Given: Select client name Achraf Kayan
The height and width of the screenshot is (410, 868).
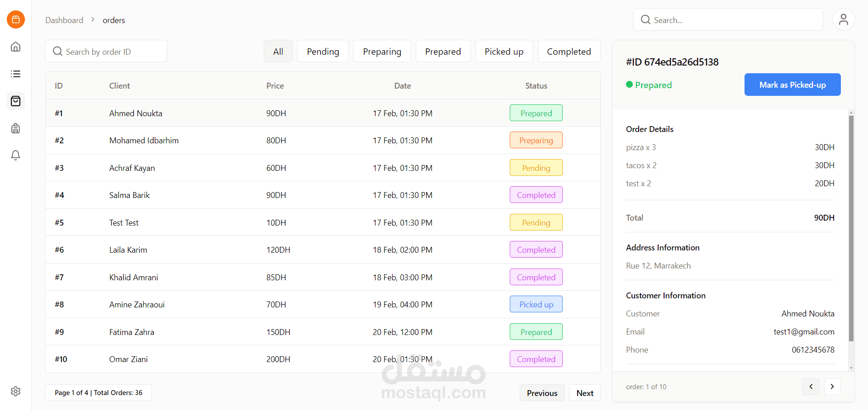Looking at the screenshot, I should 132,168.
